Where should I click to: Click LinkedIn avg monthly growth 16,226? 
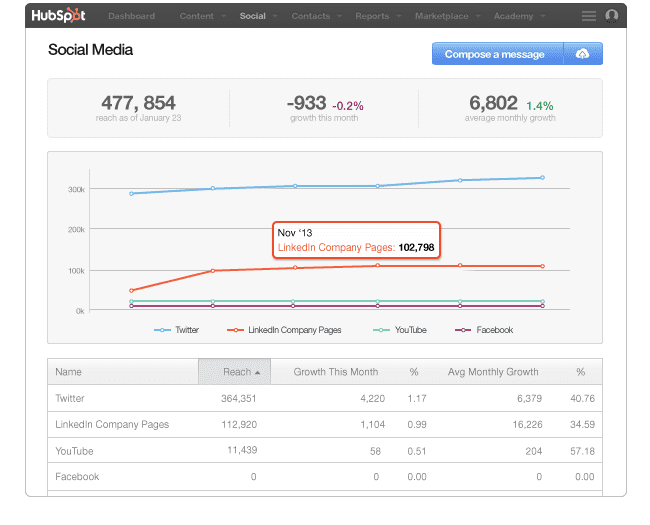(527, 425)
